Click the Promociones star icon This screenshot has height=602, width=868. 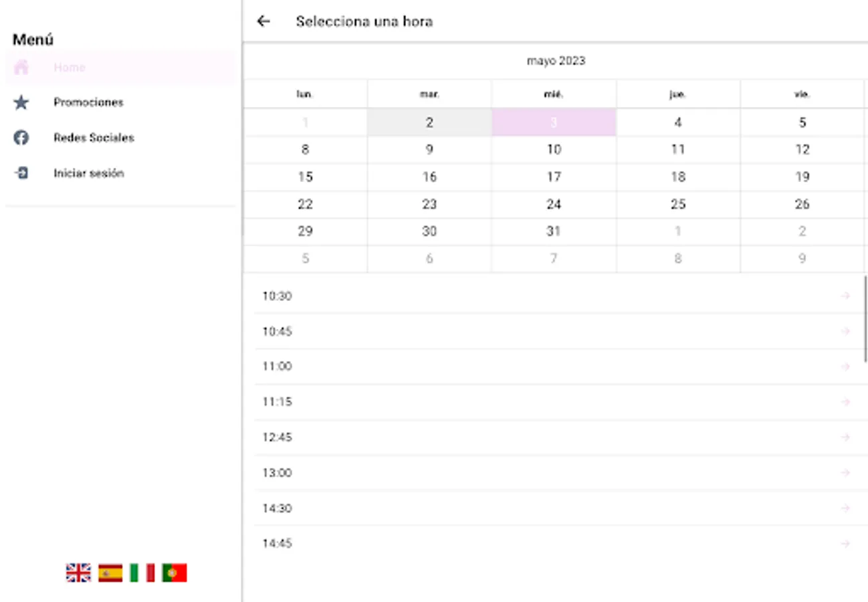point(21,102)
